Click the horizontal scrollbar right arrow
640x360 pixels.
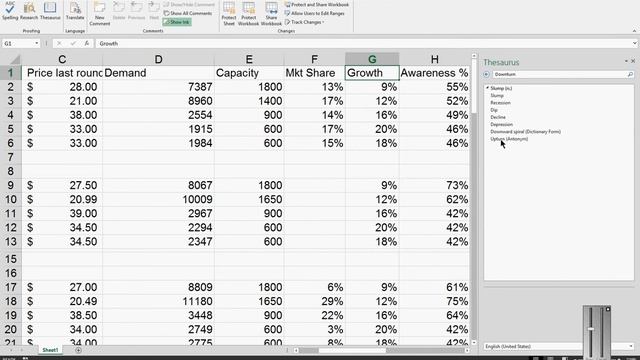click(467, 350)
